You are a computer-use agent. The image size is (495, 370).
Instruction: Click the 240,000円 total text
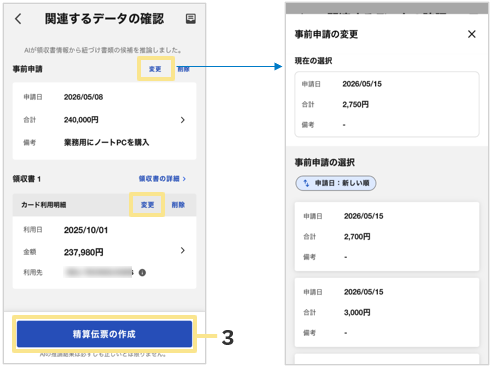[x=81, y=120]
